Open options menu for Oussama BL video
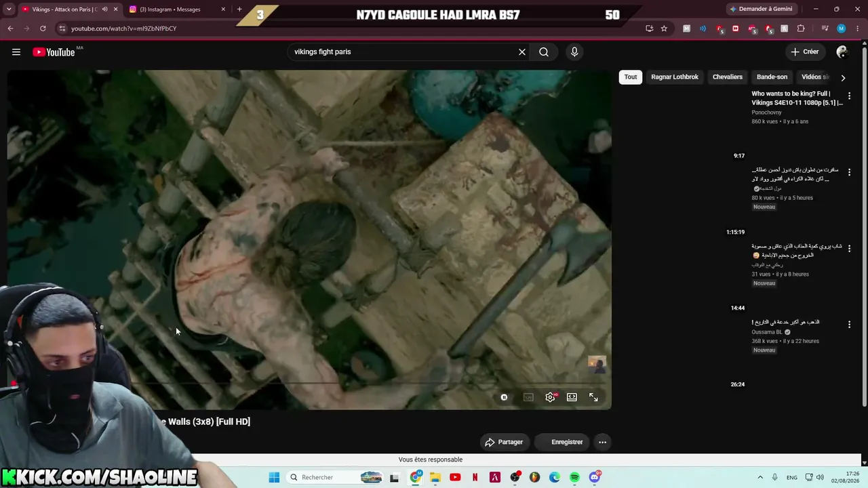The width and height of the screenshot is (868, 488). coord(849,325)
